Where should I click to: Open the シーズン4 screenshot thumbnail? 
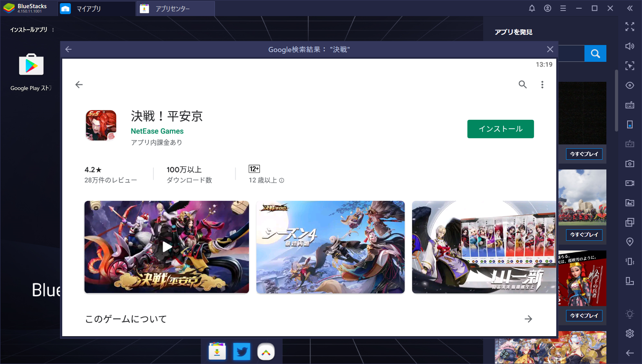pyautogui.click(x=330, y=247)
